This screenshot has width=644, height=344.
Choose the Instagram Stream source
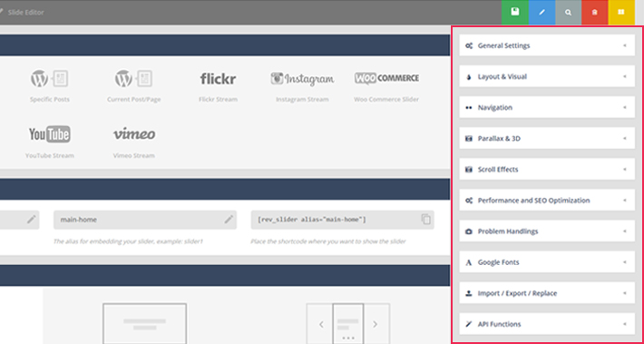point(302,78)
